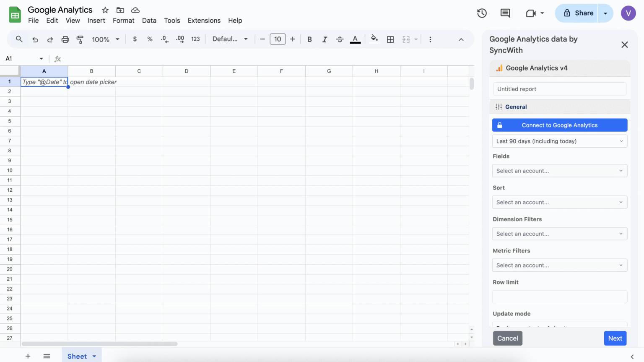Open the all sheets list

47,356
